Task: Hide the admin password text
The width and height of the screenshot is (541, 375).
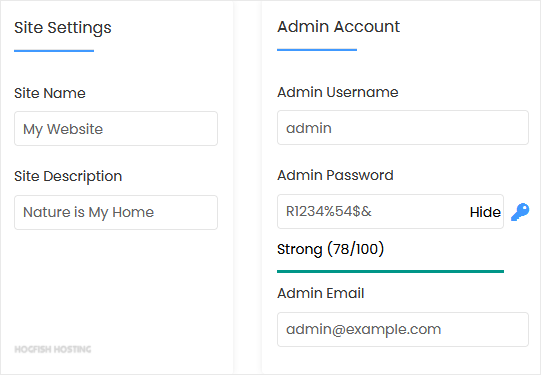Action: [485, 212]
